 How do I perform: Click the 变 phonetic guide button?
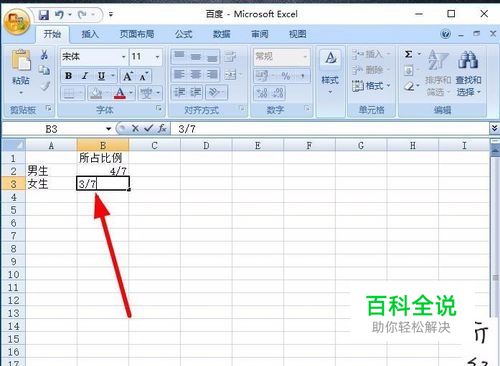[147, 93]
